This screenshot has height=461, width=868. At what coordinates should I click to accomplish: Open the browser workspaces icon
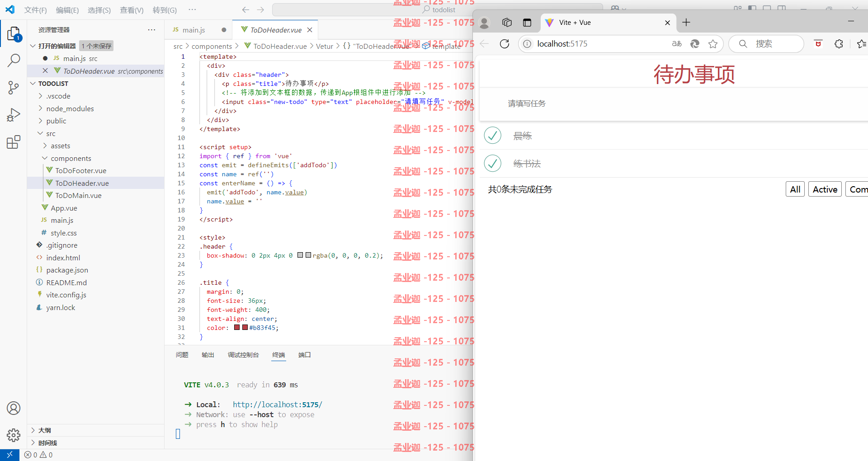pos(507,23)
